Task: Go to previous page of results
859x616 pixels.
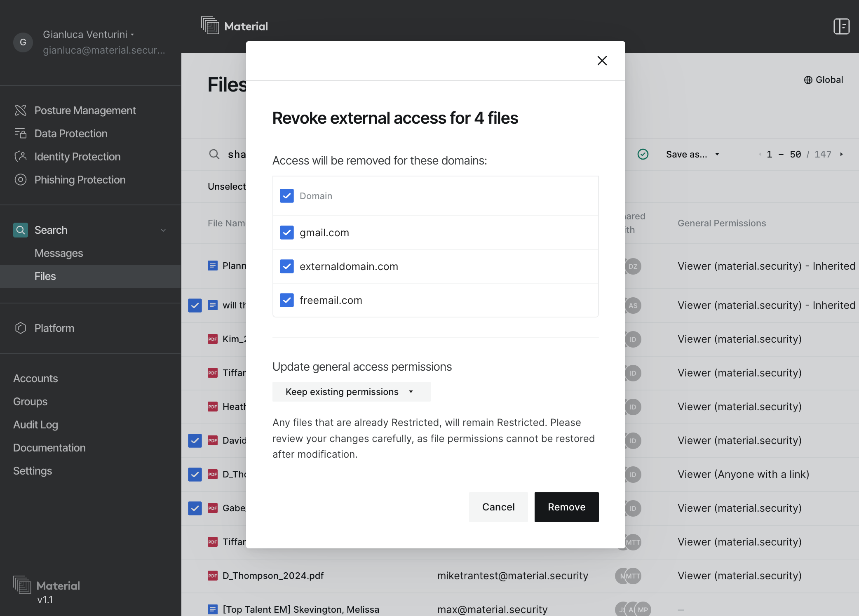Action: [760, 154]
